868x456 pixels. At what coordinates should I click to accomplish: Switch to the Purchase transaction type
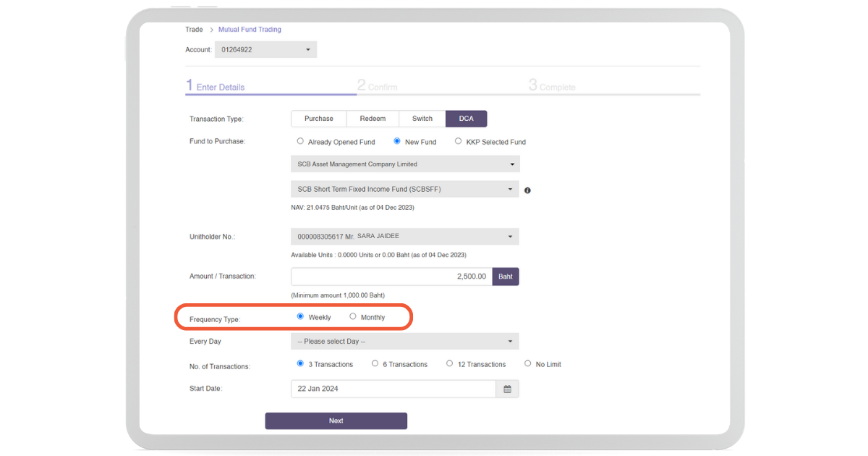point(318,119)
